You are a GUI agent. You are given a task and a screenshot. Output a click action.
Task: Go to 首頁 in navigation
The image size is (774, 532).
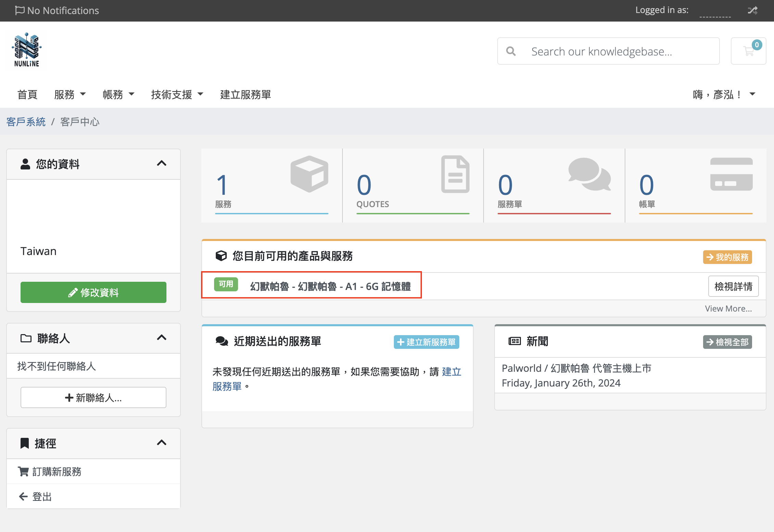[x=27, y=94]
